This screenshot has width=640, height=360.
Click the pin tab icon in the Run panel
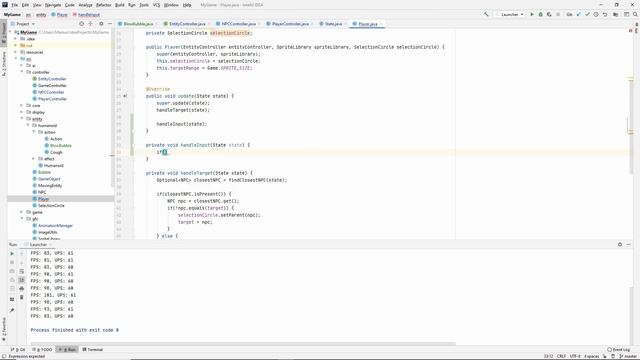(12, 310)
